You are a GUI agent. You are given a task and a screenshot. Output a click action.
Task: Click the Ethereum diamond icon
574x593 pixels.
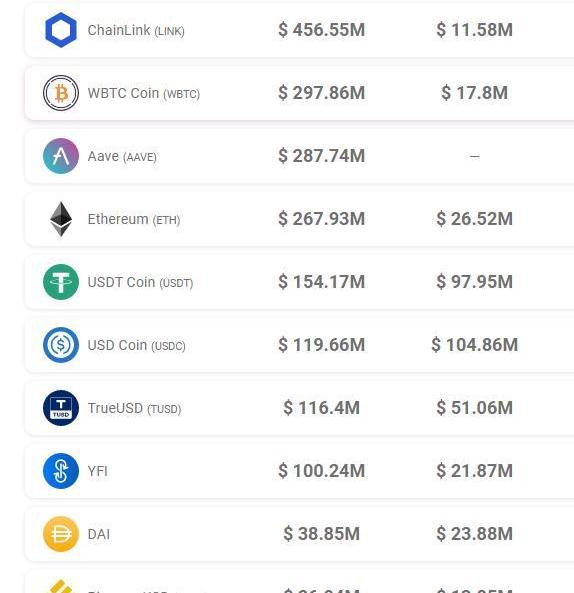(x=61, y=219)
